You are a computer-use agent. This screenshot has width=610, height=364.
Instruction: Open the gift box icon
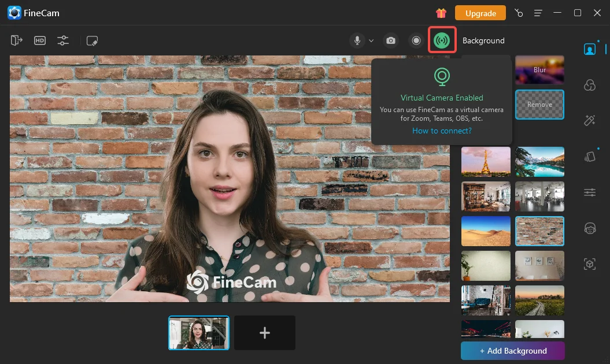tap(441, 13)
